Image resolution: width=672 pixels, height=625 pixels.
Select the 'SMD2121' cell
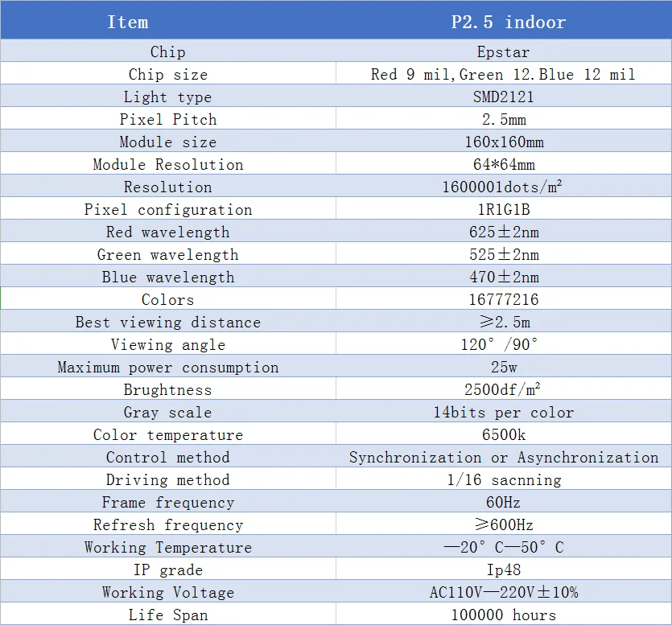[x=503, y=97]
